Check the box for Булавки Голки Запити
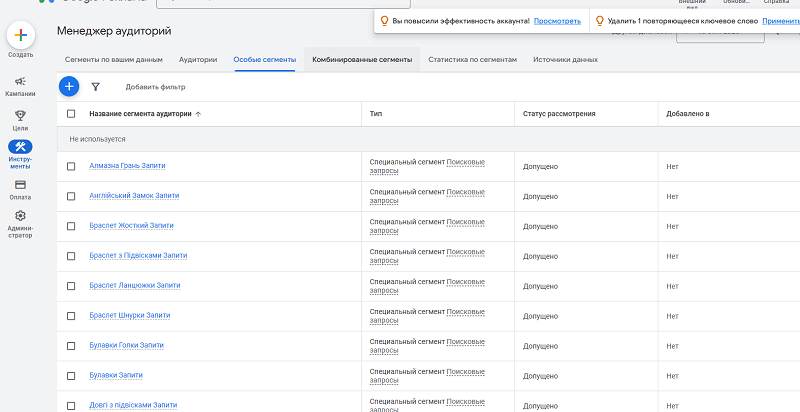This screenshot has width=800, height=412. pos(71,346)
